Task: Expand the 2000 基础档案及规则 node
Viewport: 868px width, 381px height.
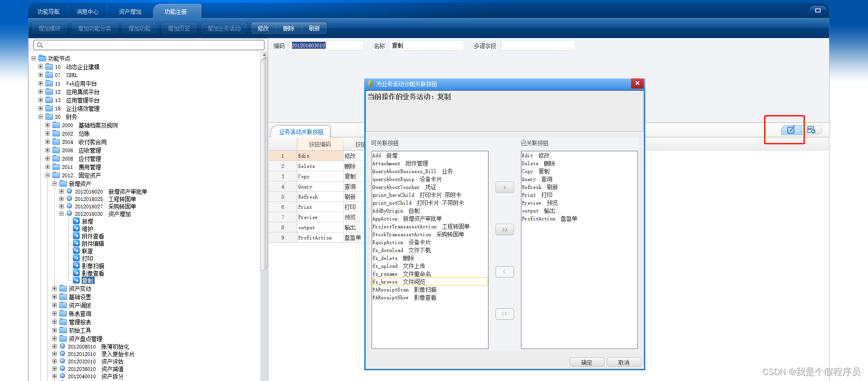Action: 47,125
